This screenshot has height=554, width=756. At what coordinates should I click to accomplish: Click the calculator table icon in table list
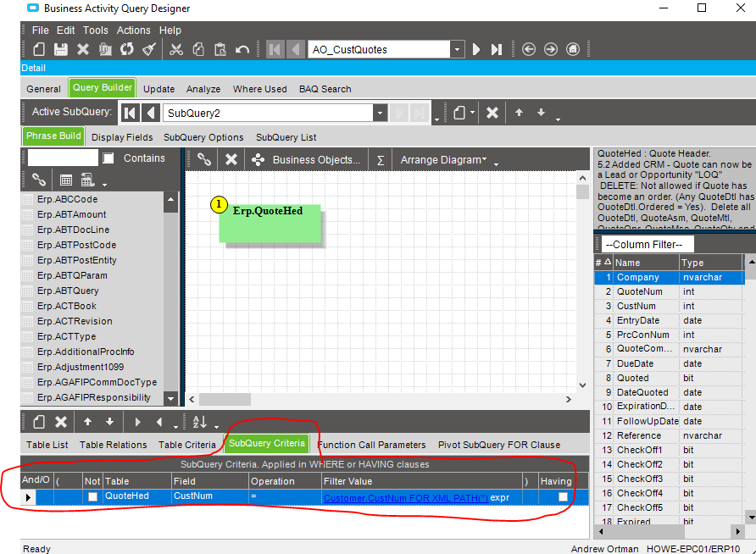click(87, 180)
